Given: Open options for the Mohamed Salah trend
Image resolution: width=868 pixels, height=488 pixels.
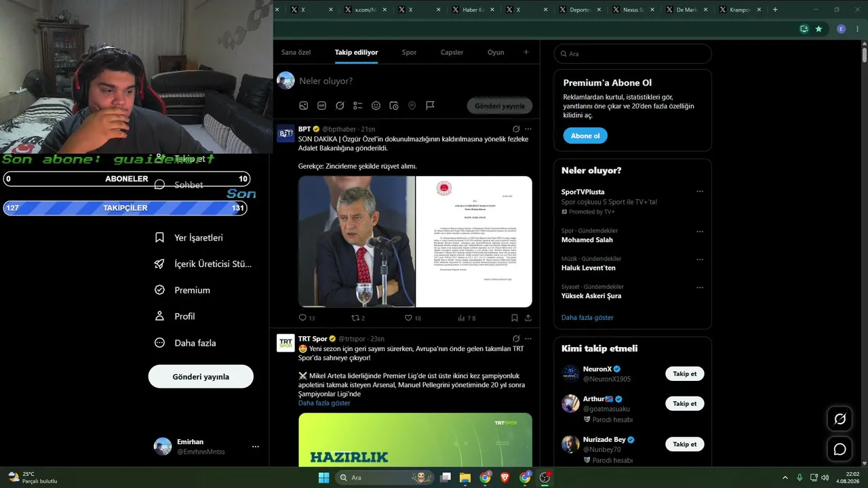Looking at the screenshot, I should 700,231.
